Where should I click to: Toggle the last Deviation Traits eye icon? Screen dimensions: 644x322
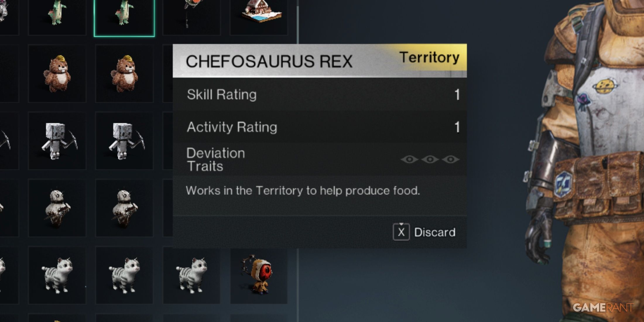pos(451,159)
